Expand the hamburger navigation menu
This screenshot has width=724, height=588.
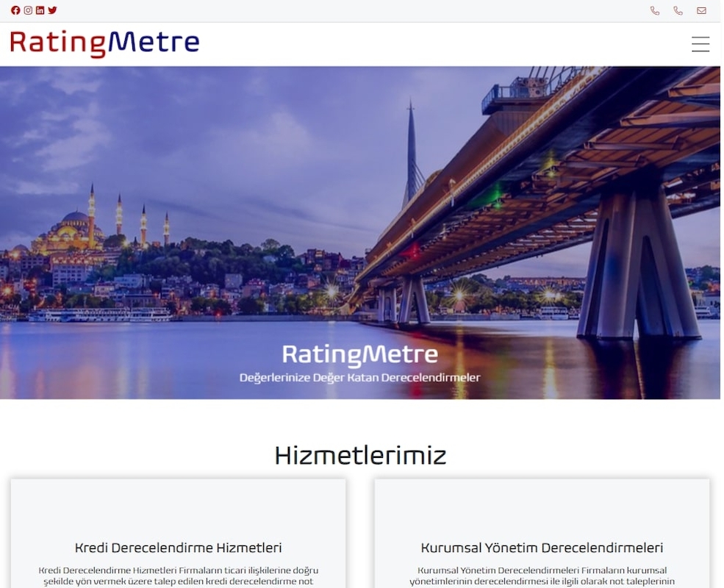[700, 44]
